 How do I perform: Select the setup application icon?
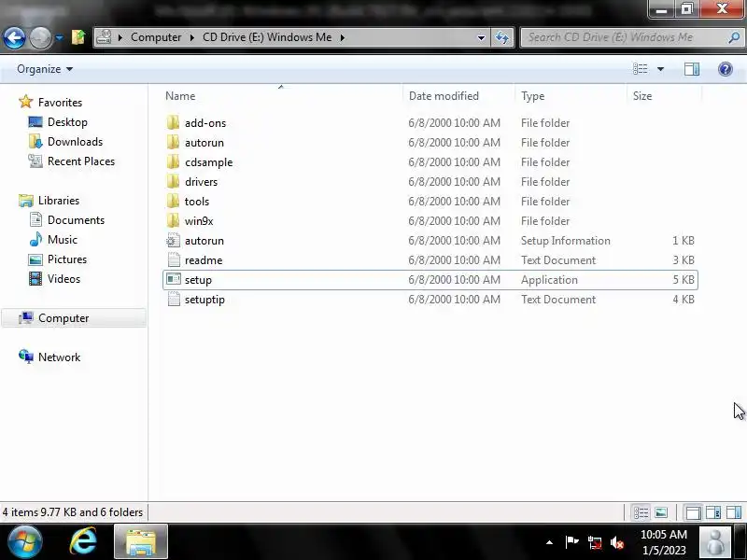174,279
